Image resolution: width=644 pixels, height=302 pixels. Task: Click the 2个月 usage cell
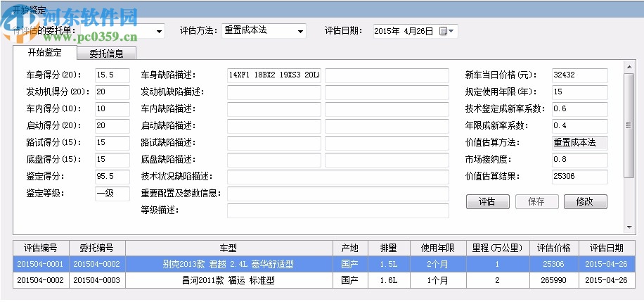(438, 264)
